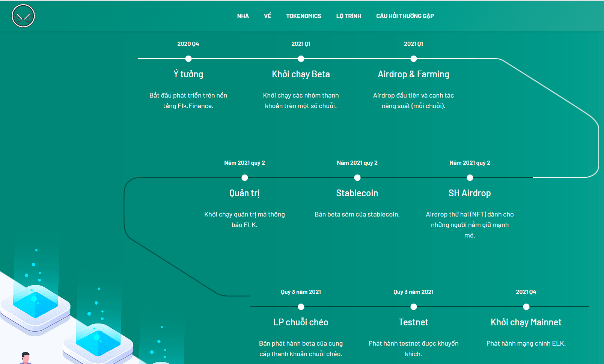
Task: Open the TOKENOMICS nav link
Action: click(x=303, y=16)
